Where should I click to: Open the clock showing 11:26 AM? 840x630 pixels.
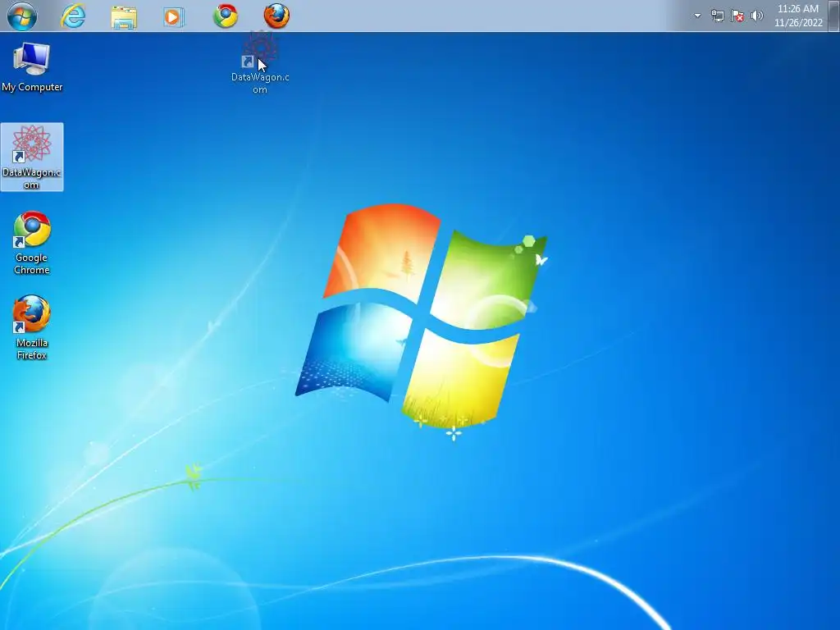click(798, 16)
